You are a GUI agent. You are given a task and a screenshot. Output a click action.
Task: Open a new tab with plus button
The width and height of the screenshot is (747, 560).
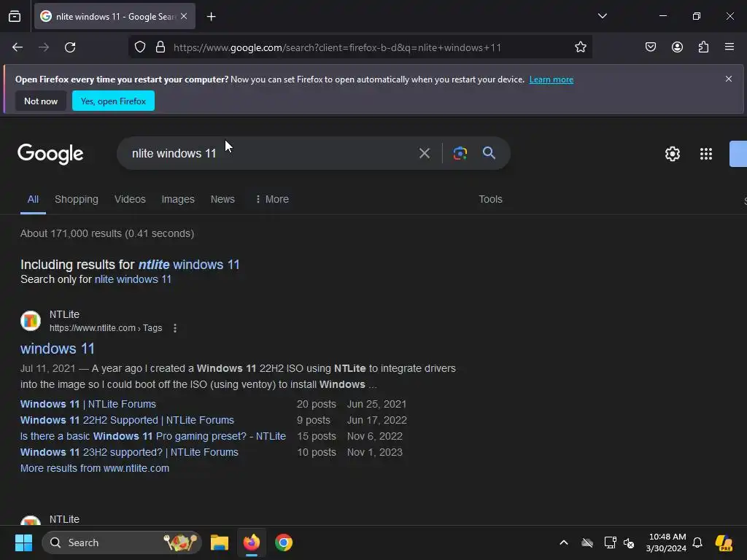pyautogui.click(x=211, y=17)
